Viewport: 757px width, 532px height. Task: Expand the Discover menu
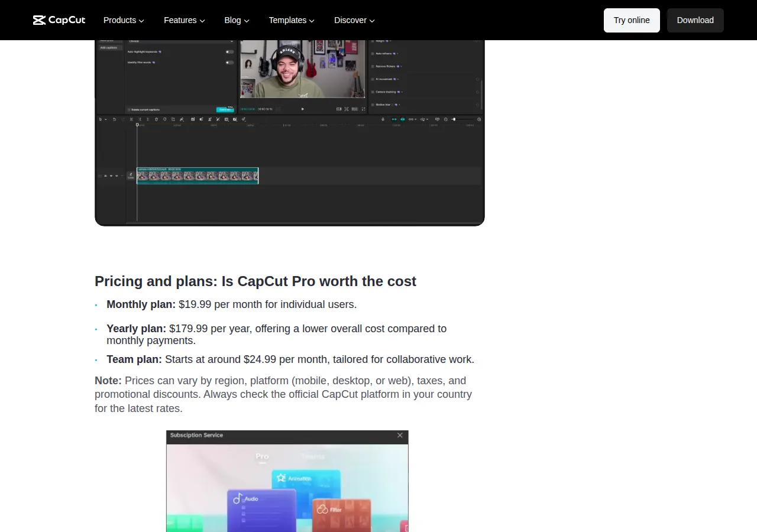click(x=354, y=20)
